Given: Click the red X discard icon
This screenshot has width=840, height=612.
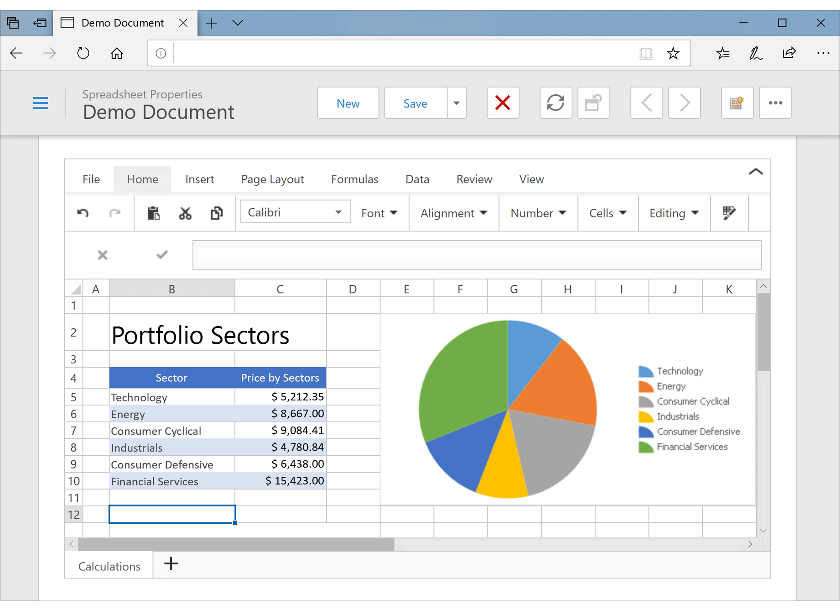Looking at the screenshot, I should point(503,102).
